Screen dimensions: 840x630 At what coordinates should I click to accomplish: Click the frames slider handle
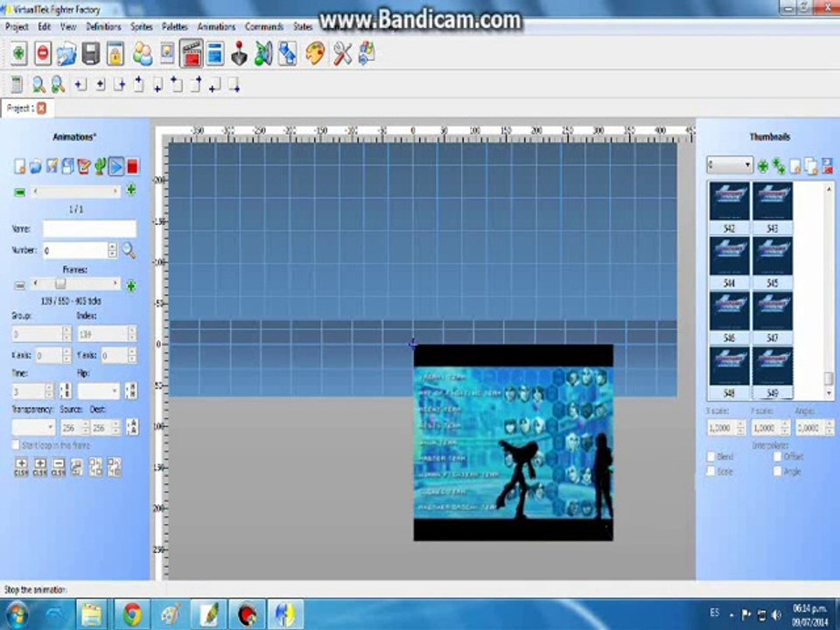coord(60,283)
